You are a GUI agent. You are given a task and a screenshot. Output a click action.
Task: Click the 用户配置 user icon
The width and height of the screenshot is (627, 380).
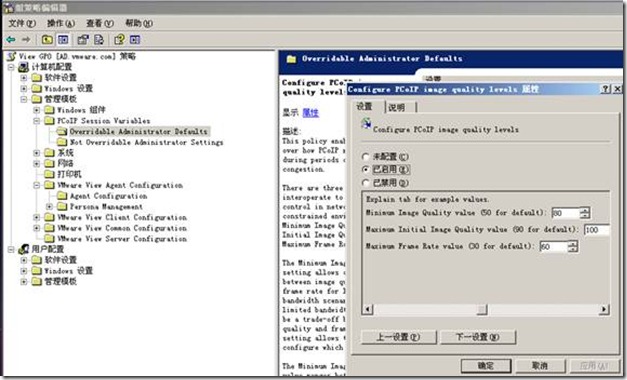(x=24, y=249)
